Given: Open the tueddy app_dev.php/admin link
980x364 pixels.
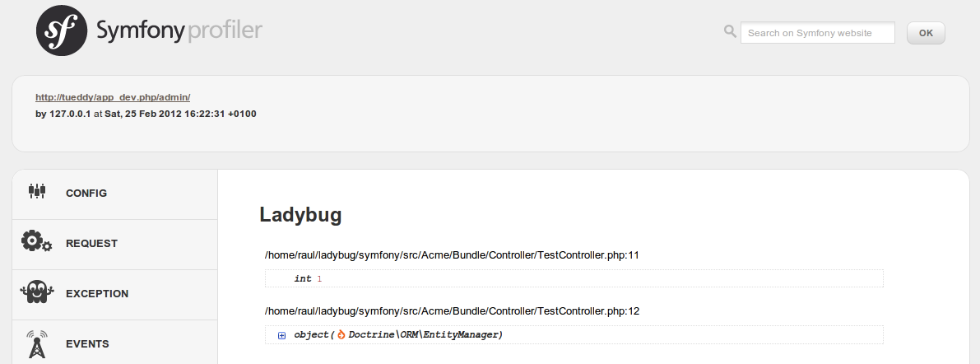Looking at the screenshot, I should click(113, 97).
